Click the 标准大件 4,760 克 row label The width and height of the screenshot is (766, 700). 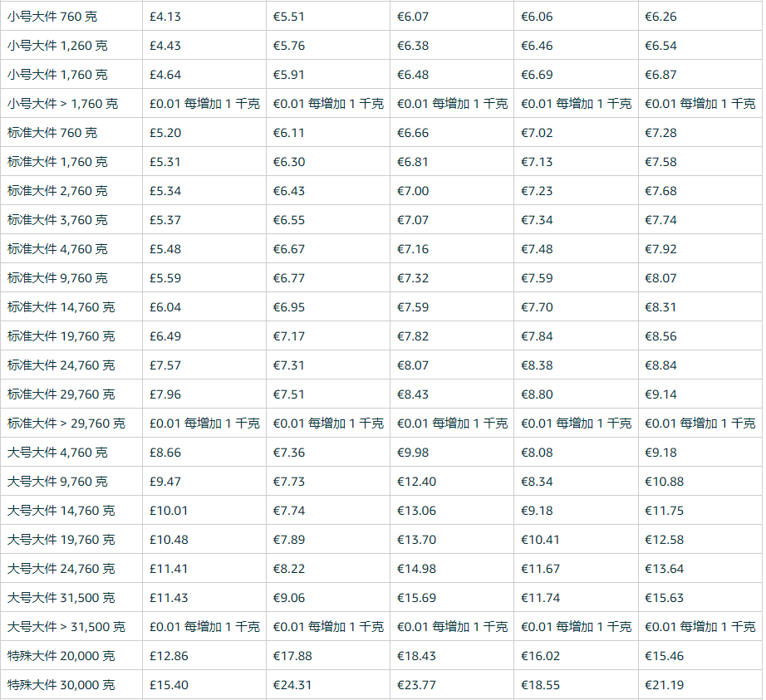(57, 249)
